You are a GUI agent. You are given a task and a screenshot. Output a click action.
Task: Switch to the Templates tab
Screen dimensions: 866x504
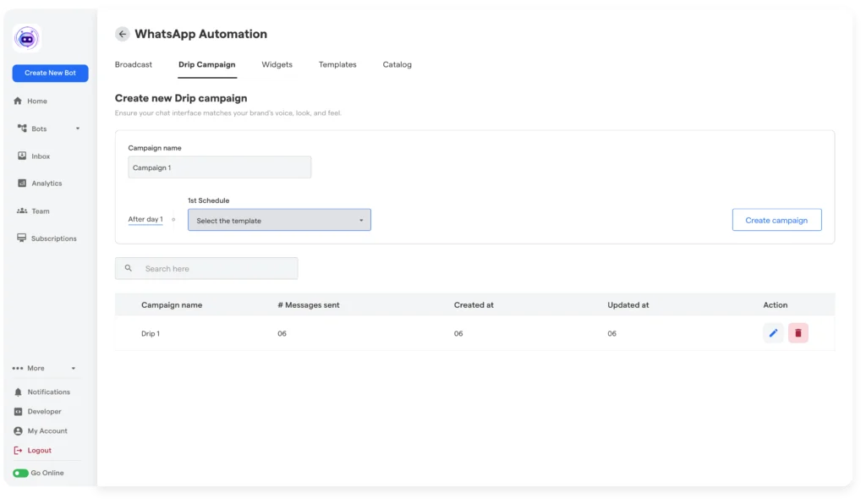click(x=337, y=65)
